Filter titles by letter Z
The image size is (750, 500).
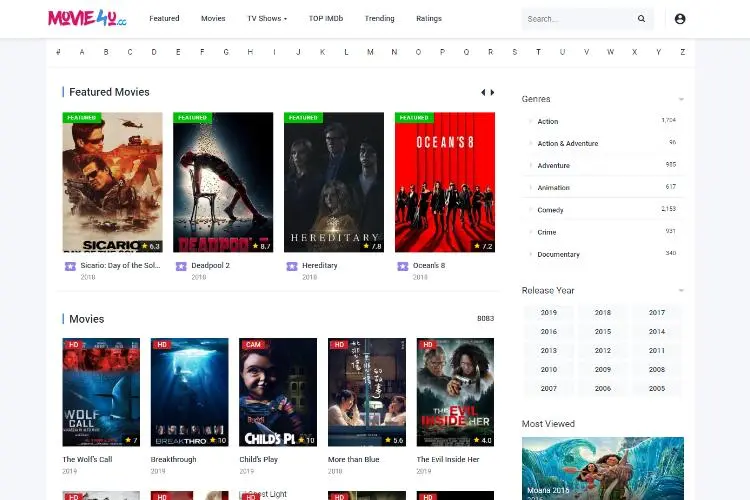[683, 52]
